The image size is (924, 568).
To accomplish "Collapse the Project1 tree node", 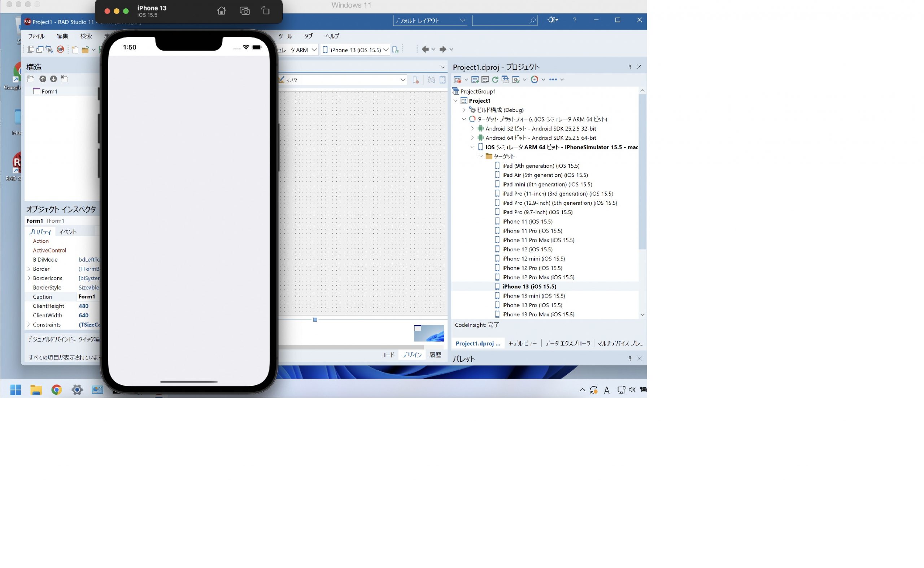I will 456,101.
